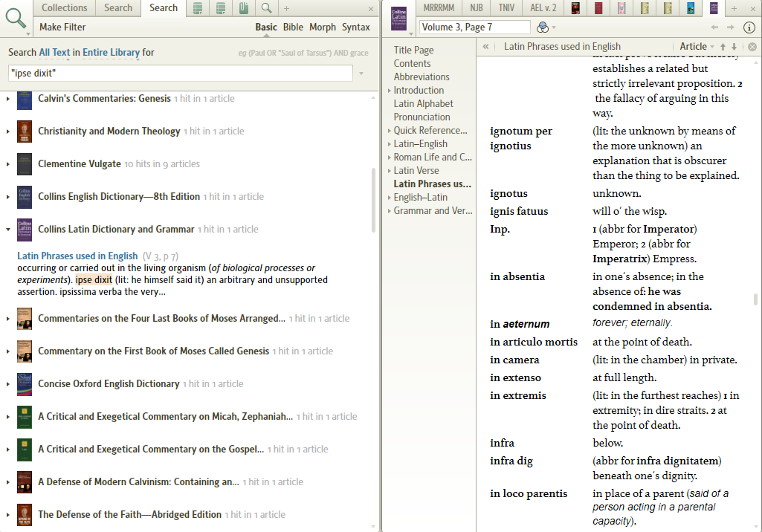Select Syntax search type

[x=356, y=27]
